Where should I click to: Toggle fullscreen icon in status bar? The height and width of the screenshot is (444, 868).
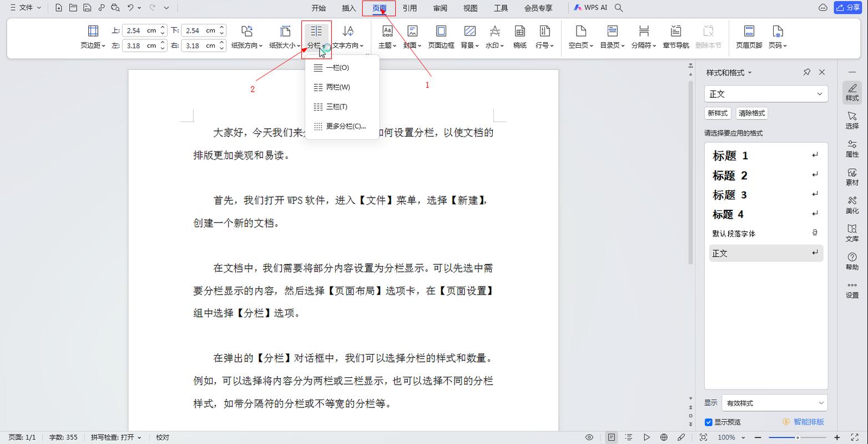pos(854,437)
